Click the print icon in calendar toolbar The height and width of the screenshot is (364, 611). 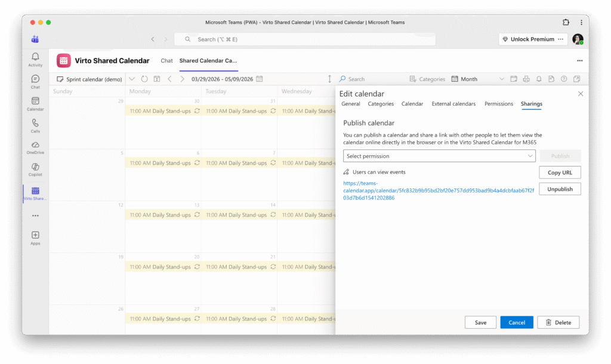[x=526, y=79]
